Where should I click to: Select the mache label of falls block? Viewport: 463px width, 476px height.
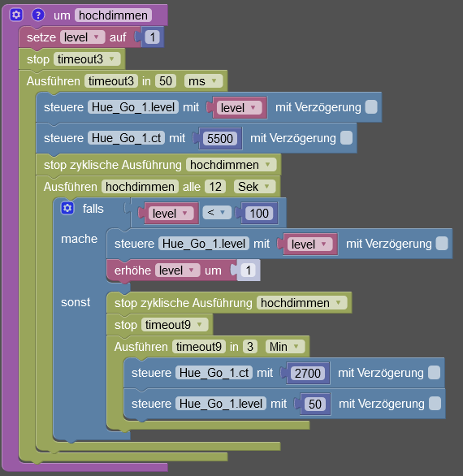tap(79, 239)
